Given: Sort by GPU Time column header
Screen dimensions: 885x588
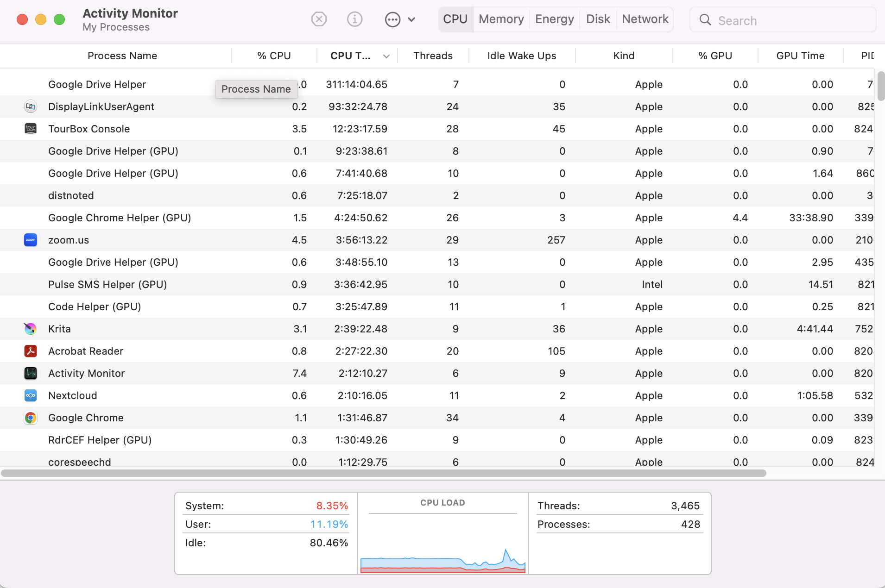Looking at the screenshot, I should 800,56.
